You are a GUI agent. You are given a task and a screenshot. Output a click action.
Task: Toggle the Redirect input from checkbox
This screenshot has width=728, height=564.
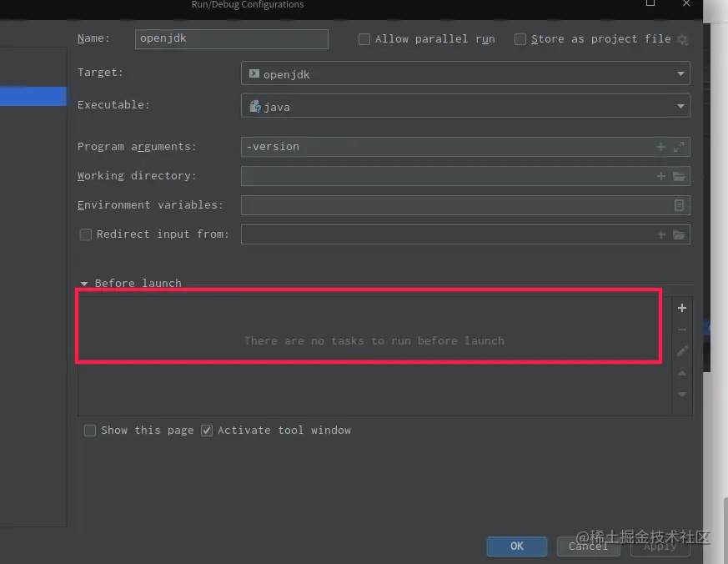(x=86, y=234)
